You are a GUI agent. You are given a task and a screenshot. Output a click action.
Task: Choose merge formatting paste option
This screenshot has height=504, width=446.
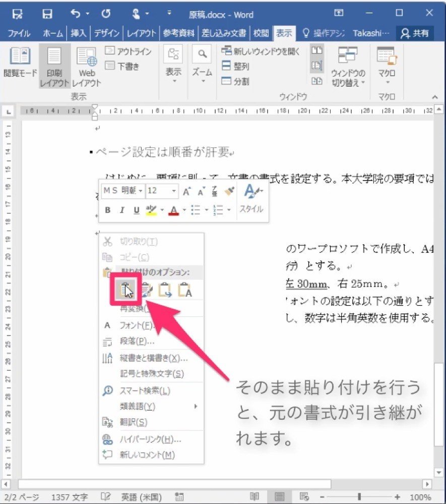point(146,290)
